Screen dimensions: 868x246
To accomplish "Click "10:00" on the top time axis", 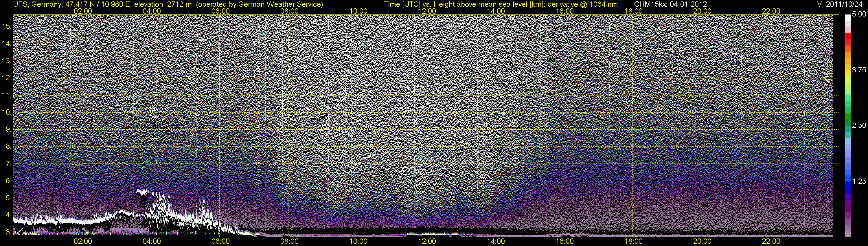I will click(358, 11).
